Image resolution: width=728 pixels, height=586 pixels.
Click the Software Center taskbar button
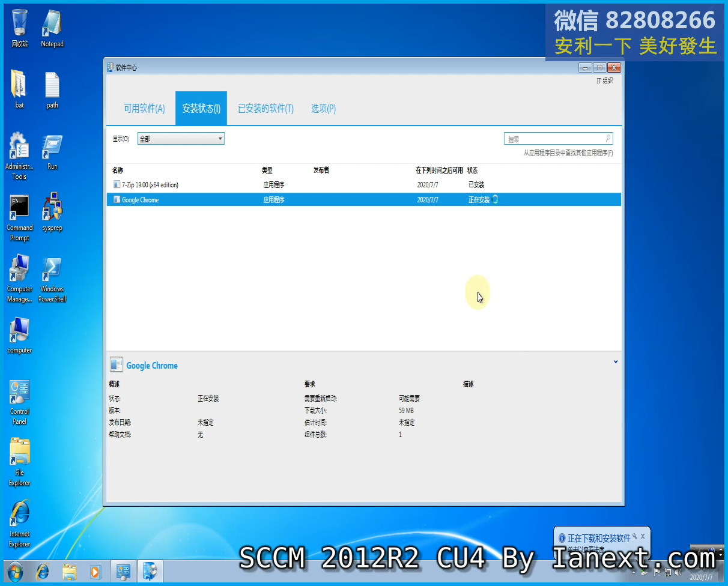tap(150, 571)
